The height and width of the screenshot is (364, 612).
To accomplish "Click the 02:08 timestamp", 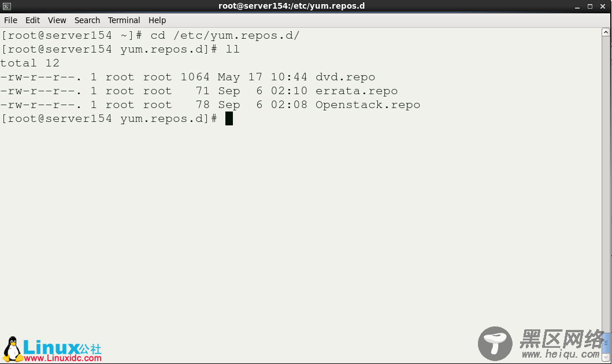I will (289, 105).
